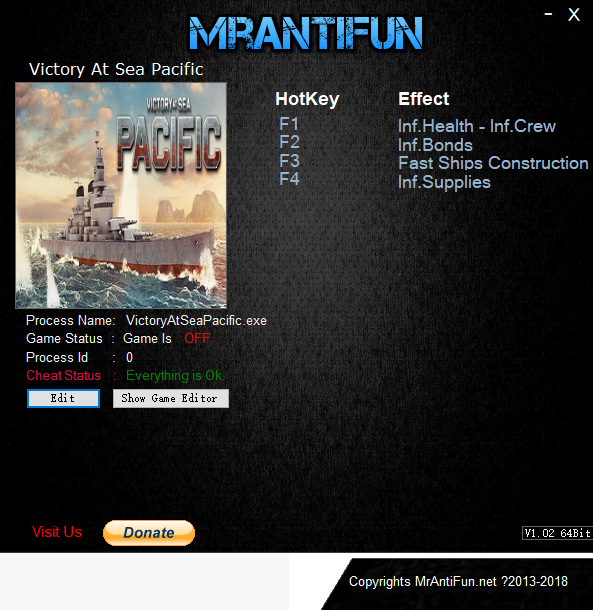Close the trainer window with X

coord(574,15)
